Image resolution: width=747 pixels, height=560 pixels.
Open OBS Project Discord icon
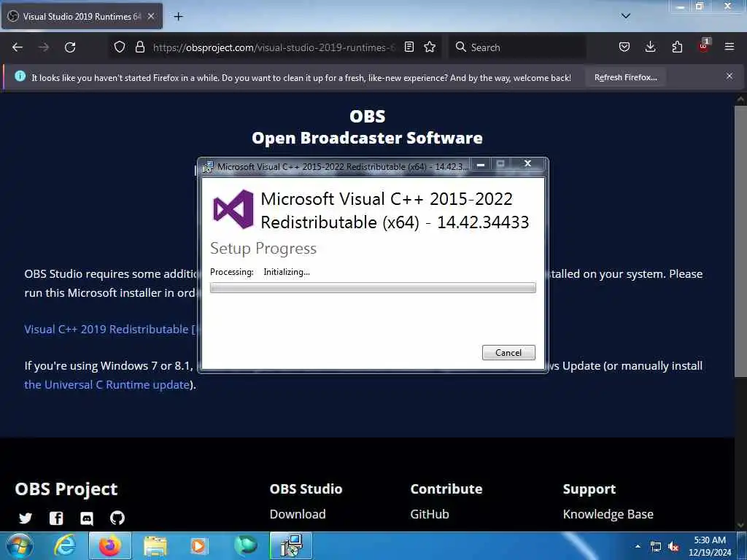(87, 518)
